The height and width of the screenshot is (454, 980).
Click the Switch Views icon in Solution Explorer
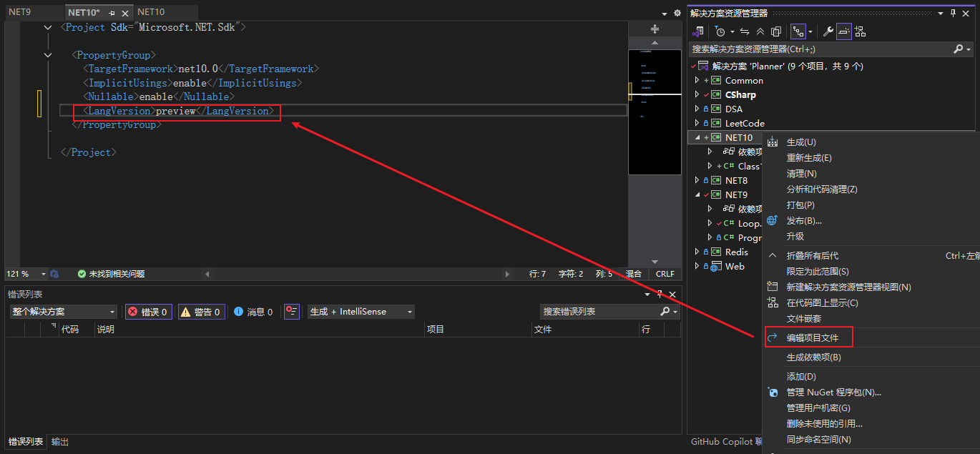(698, 31)
